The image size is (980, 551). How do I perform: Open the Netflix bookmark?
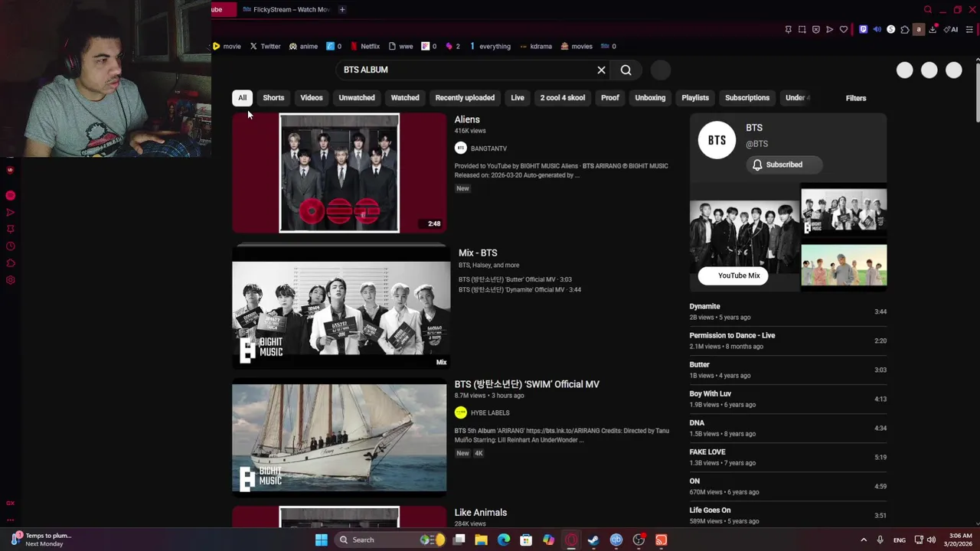pyautogui.click(x=364, y=46)
